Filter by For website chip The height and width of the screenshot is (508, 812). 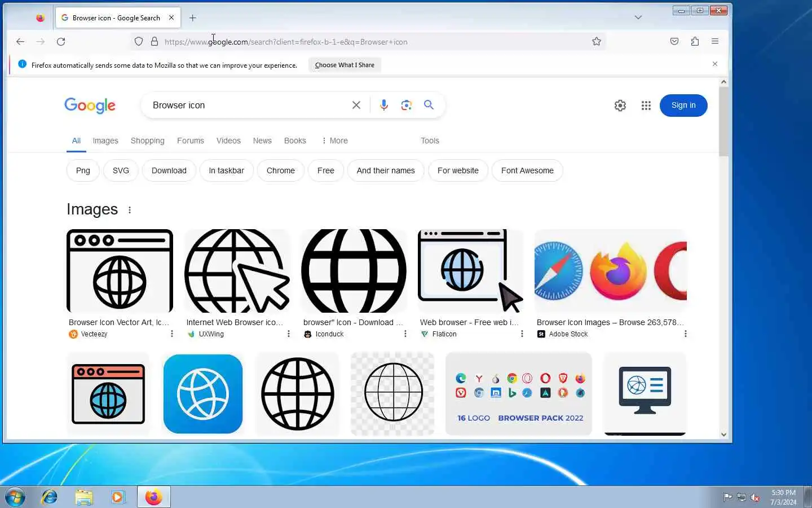tap(458, 170)
